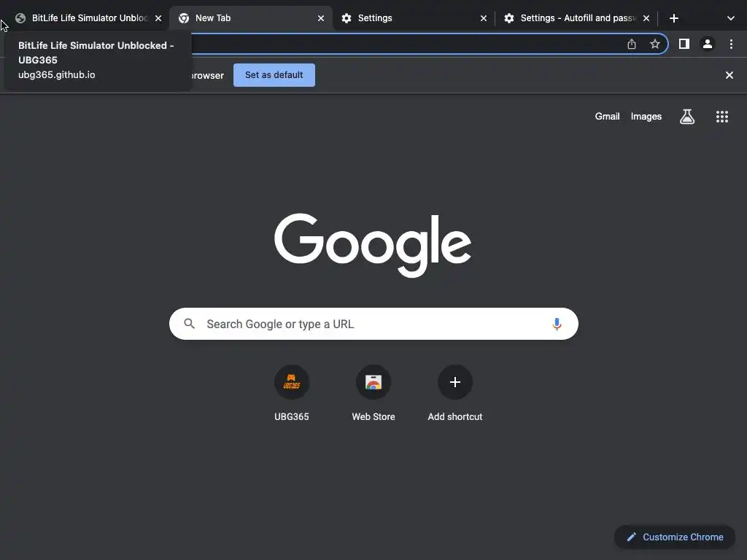Close the BitLife Life Simulator tab
Screen dimensions: 747x560
[158, 18]
